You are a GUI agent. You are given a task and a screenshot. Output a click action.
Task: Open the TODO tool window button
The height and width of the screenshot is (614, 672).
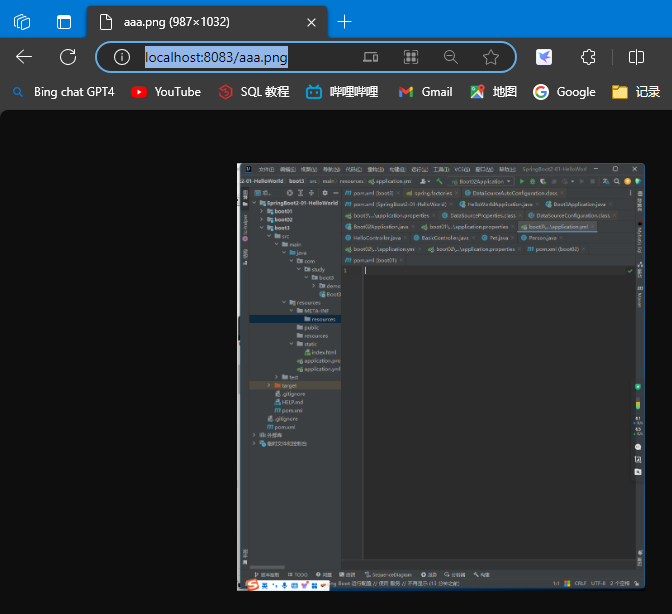click(298, 575)
